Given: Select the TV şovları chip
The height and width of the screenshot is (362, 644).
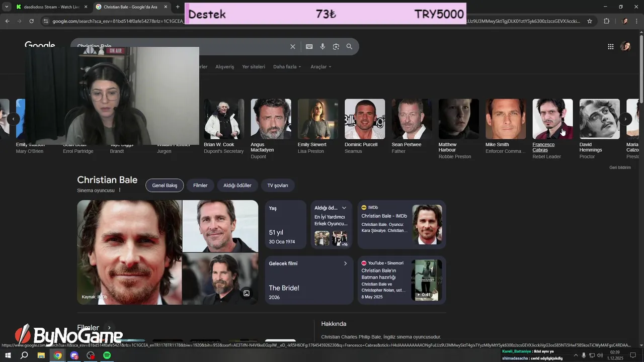Looking at the screenshot, I should (278, 186).
